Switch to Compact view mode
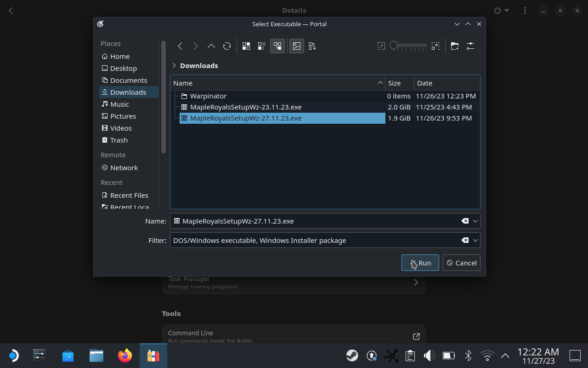 (262, 46)
